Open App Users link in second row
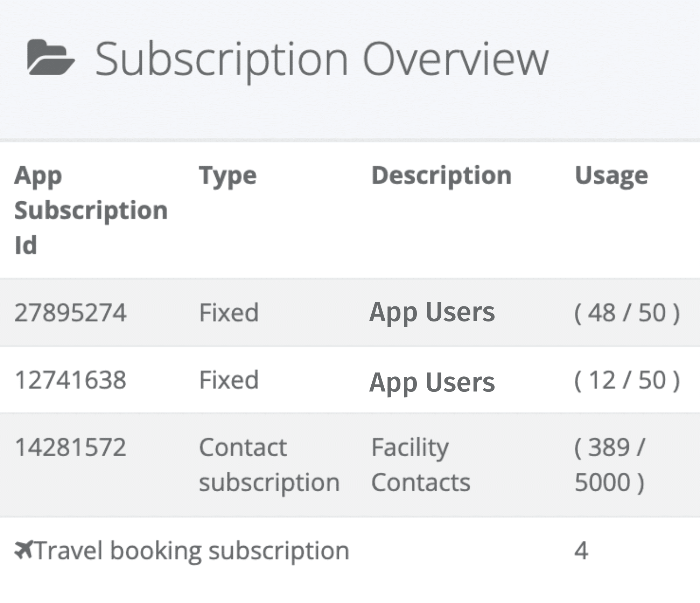This screenshot has width=700, height=603. [432, 382]
